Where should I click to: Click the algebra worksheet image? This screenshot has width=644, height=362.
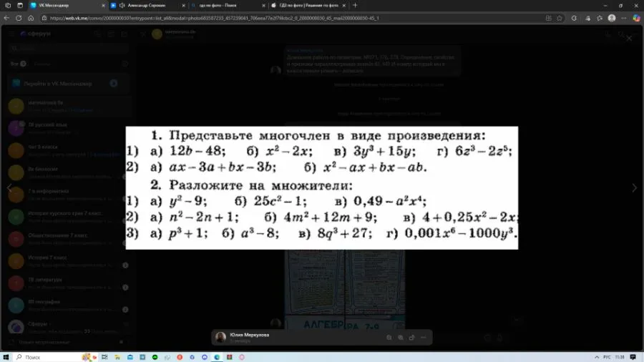[321, 187]
